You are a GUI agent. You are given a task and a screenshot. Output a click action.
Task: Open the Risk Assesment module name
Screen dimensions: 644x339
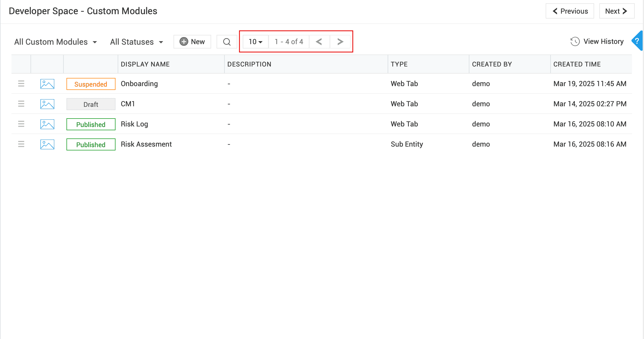[146, 144]
